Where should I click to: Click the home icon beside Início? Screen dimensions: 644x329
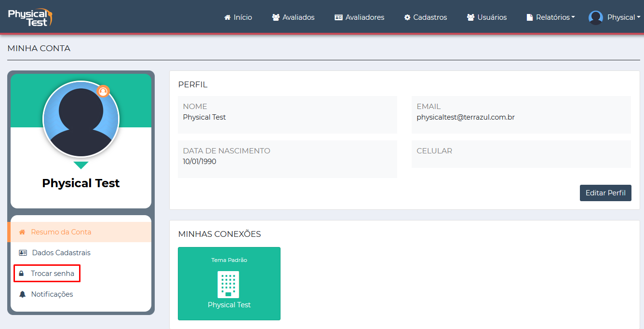pos(228,17)
